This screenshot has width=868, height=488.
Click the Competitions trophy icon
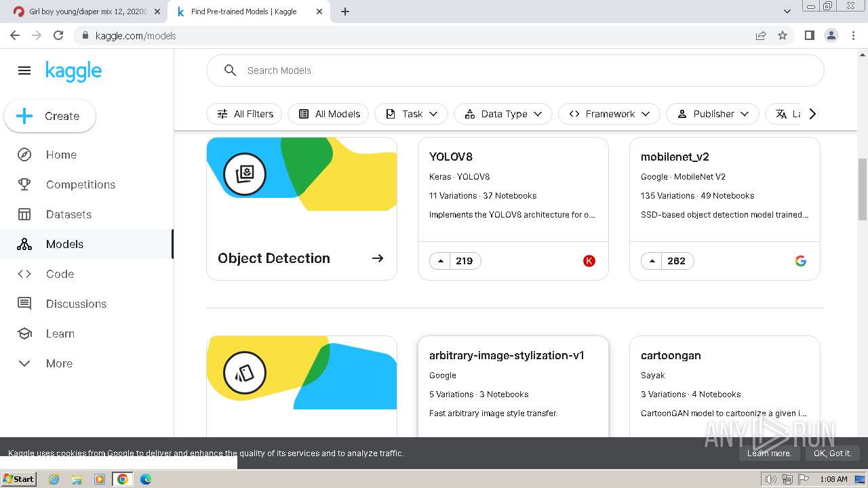(24, 184)
